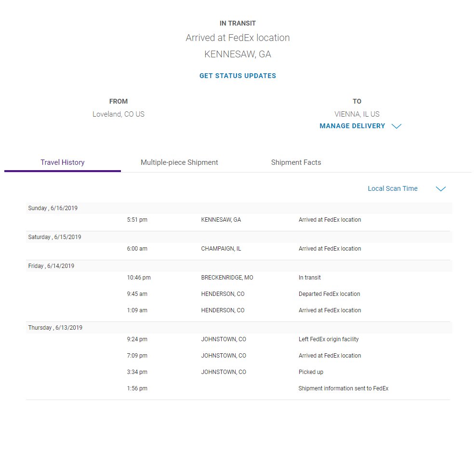Expand the chevron beside MANAGE DELIVERY

point(397,126)
